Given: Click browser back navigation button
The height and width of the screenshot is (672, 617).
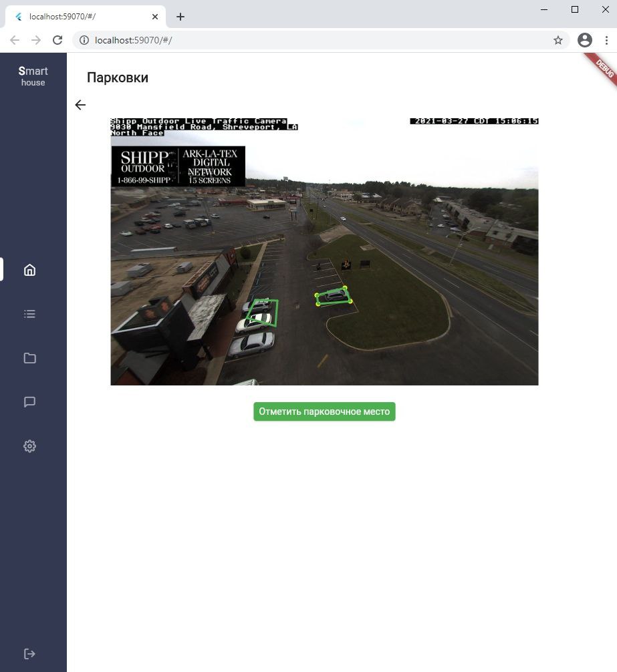Looking at the screenshot, I should tap(15, 40).
